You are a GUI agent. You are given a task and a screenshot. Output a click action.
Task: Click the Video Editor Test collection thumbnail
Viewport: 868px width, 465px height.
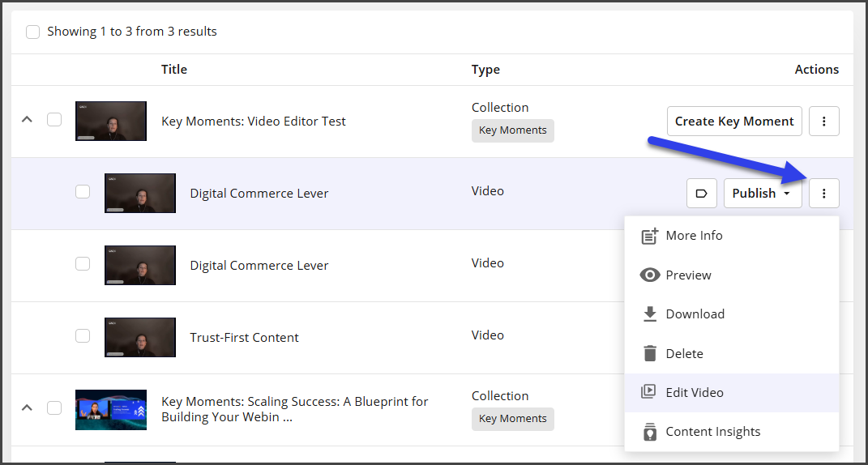coord(111,122)
